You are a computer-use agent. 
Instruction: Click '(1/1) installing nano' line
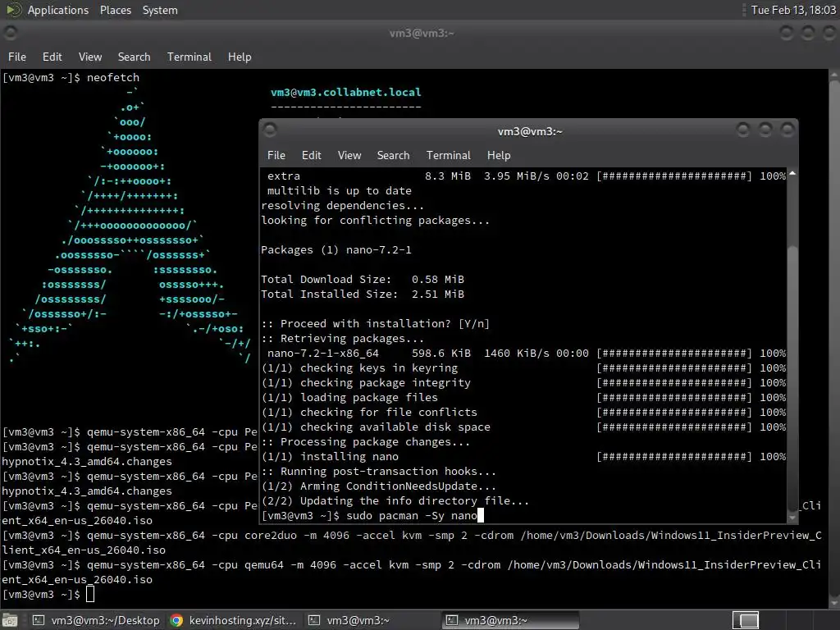coord(331,456)
